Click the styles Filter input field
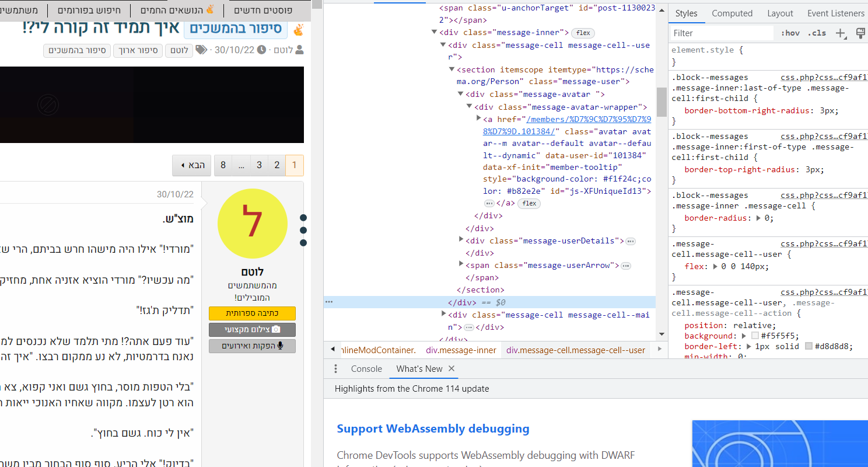 (x=721, y=33)
